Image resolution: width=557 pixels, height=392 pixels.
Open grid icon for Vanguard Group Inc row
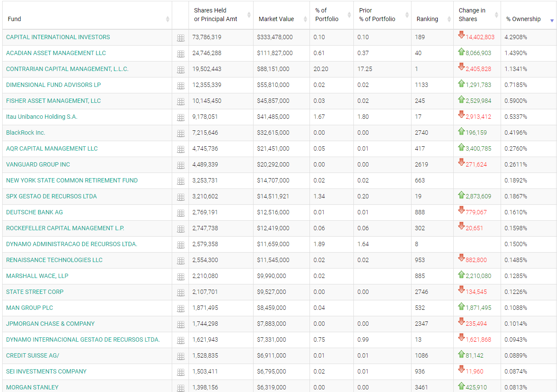181,165
